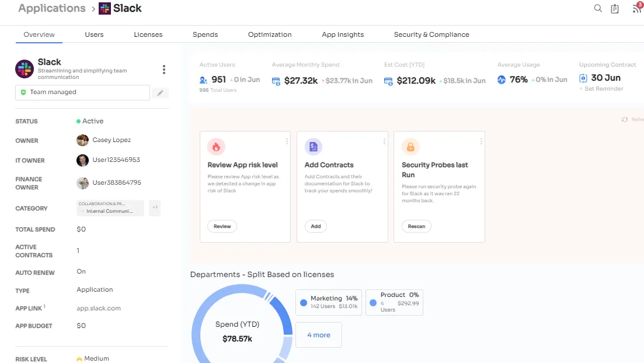Click the 76% average usage value
644x363 pixels.
[518, 79]
